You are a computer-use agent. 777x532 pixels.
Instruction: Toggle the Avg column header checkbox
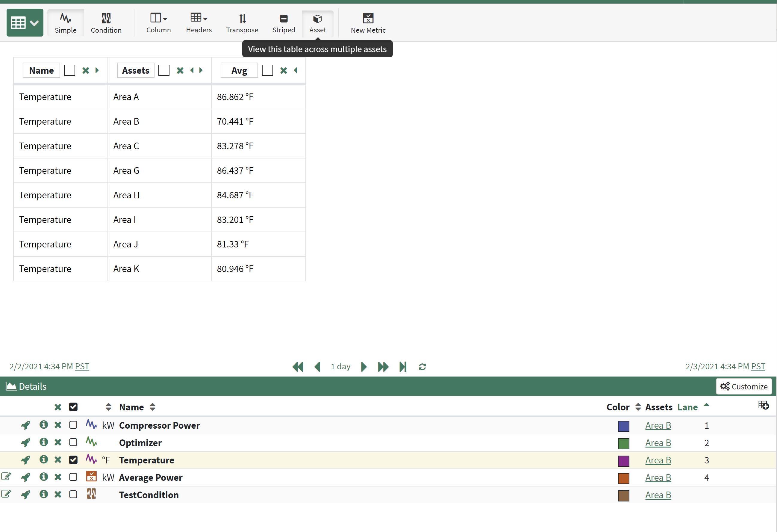tap(267, 71)
